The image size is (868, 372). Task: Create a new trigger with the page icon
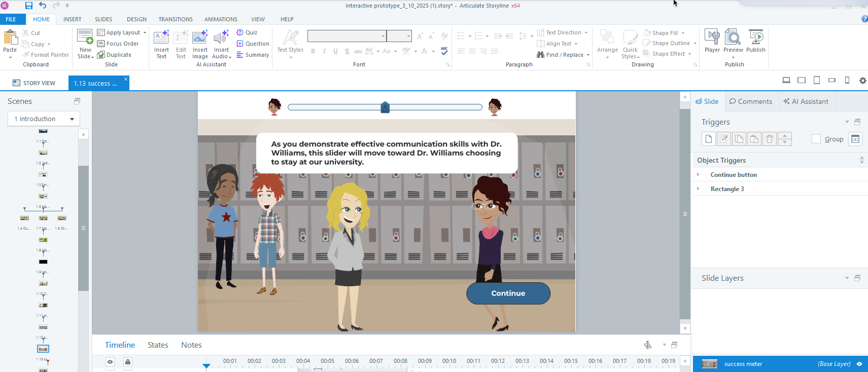[709, 139]
